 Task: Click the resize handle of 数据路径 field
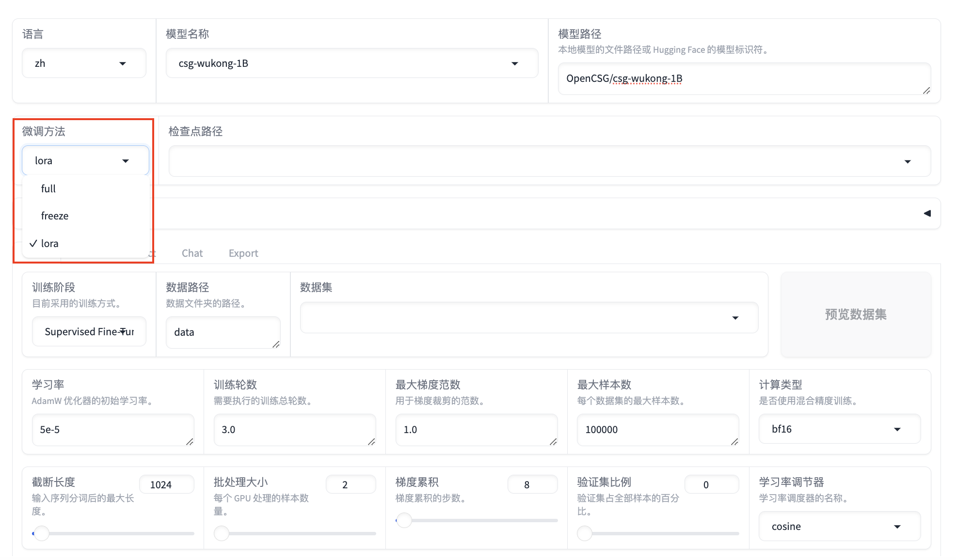pyautogui.click(x=276, y=344)
